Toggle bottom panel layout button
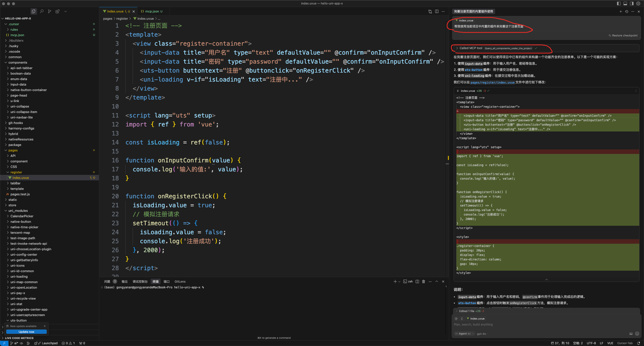Viewport: 644px width, 346px height. 625,3
